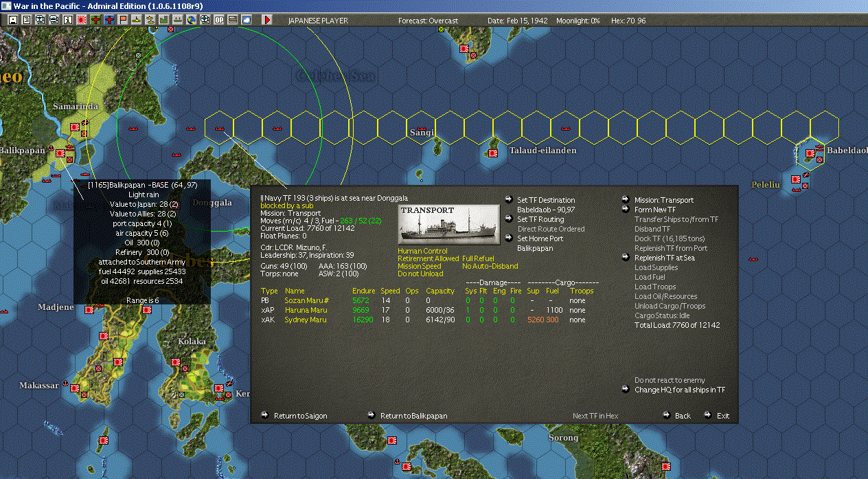868x479 pixels.
Task: Open Set TF Destination selection
Action: click(x=545, y=200)
